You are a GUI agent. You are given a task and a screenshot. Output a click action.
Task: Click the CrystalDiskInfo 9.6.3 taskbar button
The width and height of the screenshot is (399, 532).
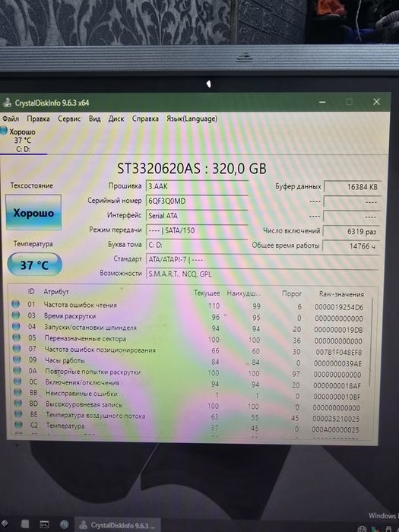pyautogui.click(x=117, y=525)
